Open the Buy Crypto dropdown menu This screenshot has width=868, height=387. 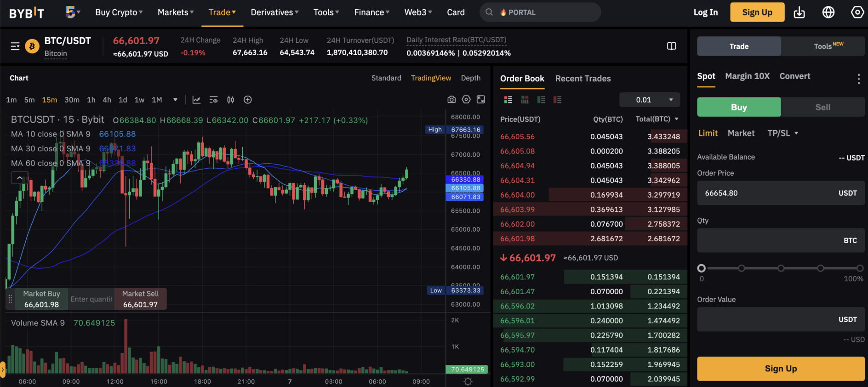coord(119,12)
